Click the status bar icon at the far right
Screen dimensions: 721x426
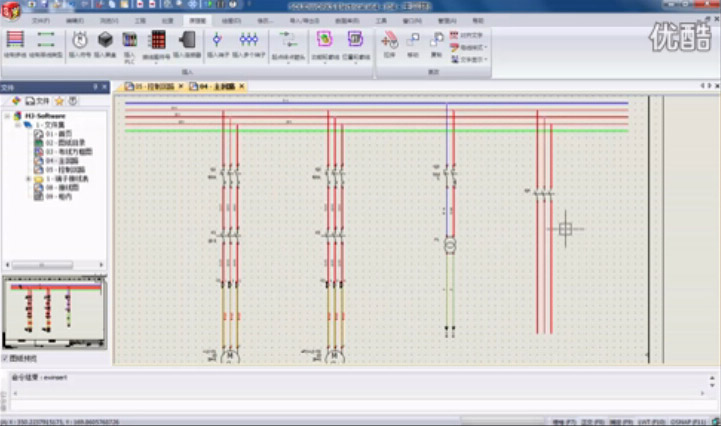(x=715, y=421)
